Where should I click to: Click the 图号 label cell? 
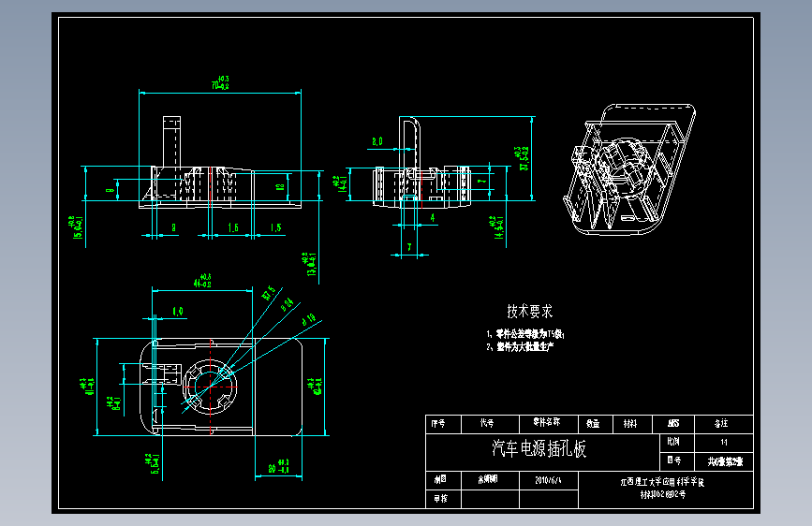(x=677, y=461)
